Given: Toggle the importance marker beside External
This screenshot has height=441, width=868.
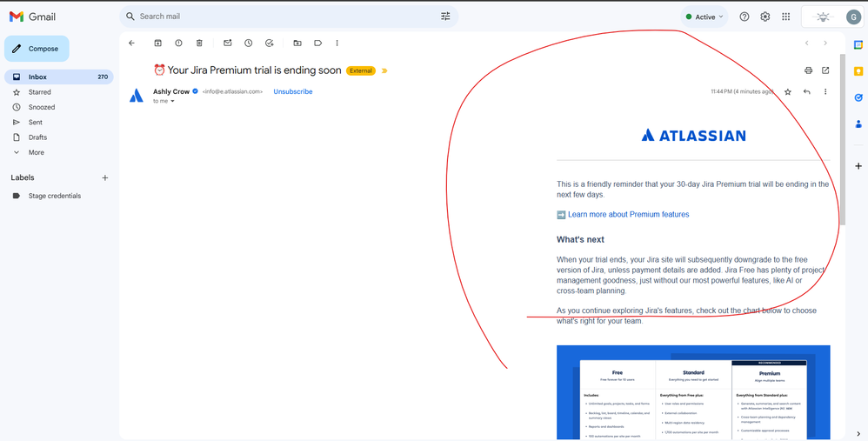Looking at the screenshot, I should (x=384, y=70).
